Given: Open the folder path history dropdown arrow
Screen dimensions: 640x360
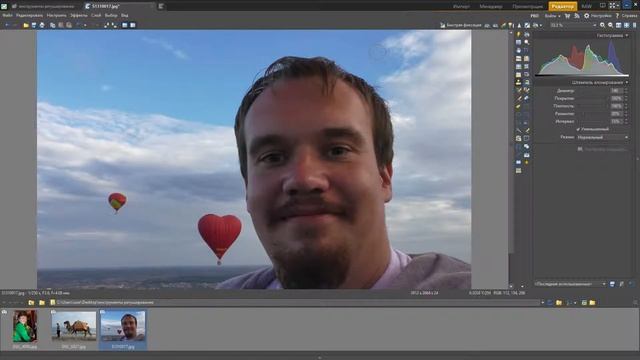Looking at the screenshot, I should pos(542,302).
